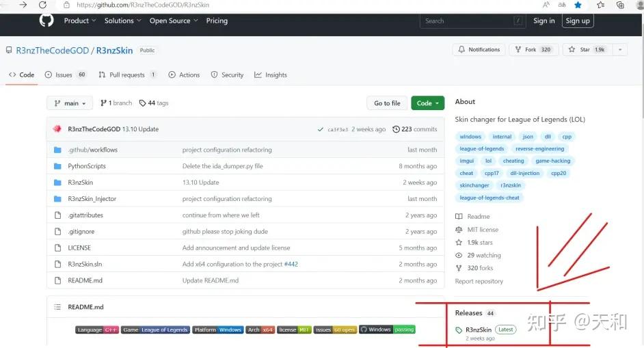Open pull request #442 link

point(291,264)
